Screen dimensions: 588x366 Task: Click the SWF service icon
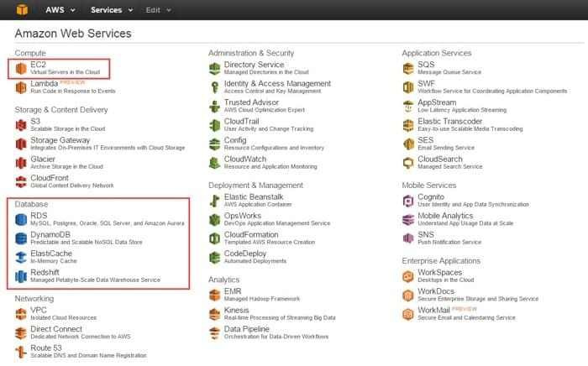tap(408, 87)
